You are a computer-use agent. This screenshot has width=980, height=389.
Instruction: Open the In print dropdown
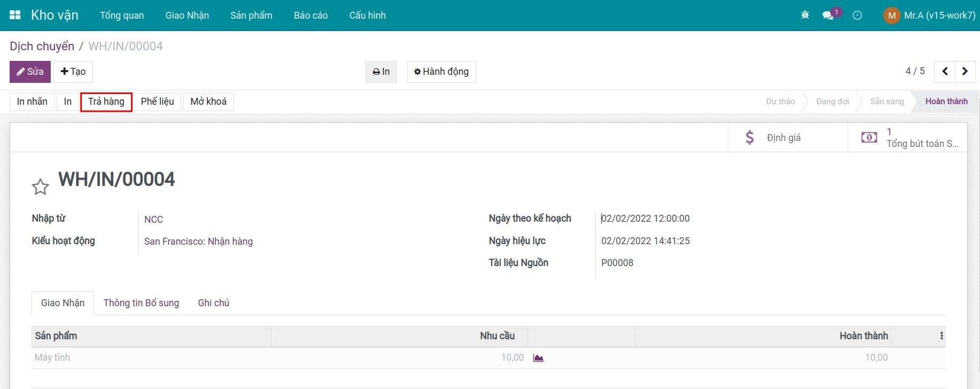(381, 72)
